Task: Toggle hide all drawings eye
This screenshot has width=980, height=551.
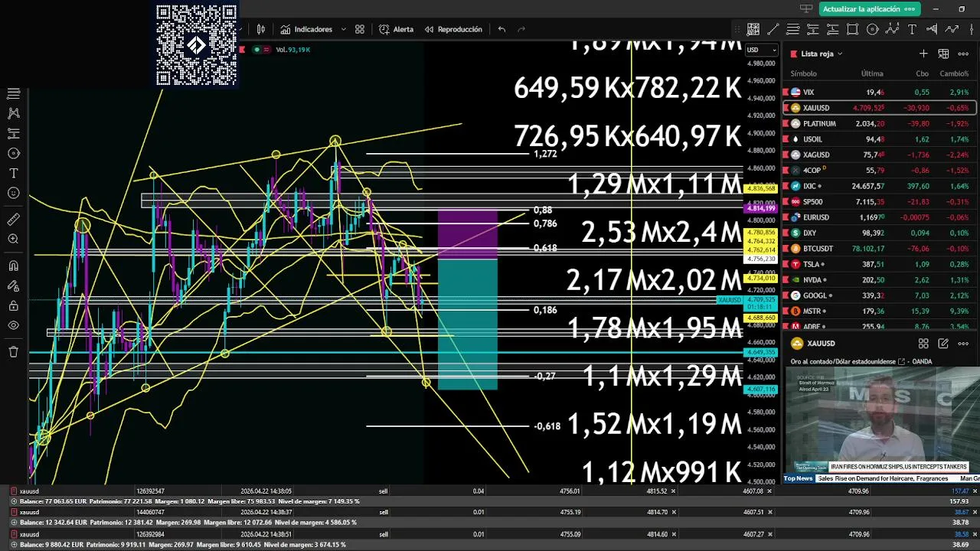Action: click(x=13, y=325)
